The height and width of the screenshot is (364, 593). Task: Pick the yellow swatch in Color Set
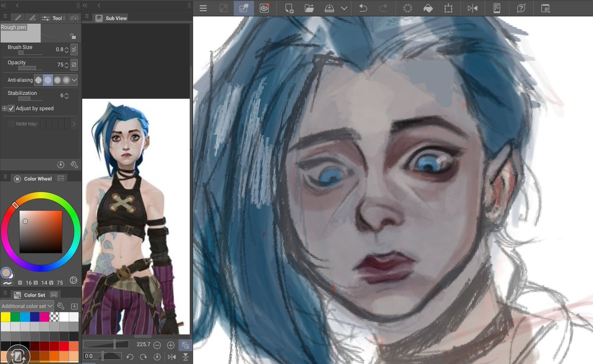(x=5, y=317)
